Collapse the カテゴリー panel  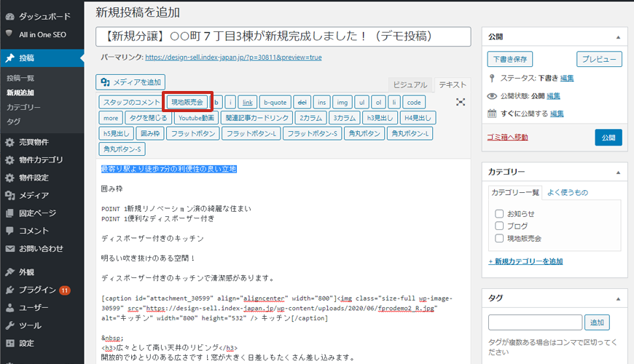coord(618,172)
